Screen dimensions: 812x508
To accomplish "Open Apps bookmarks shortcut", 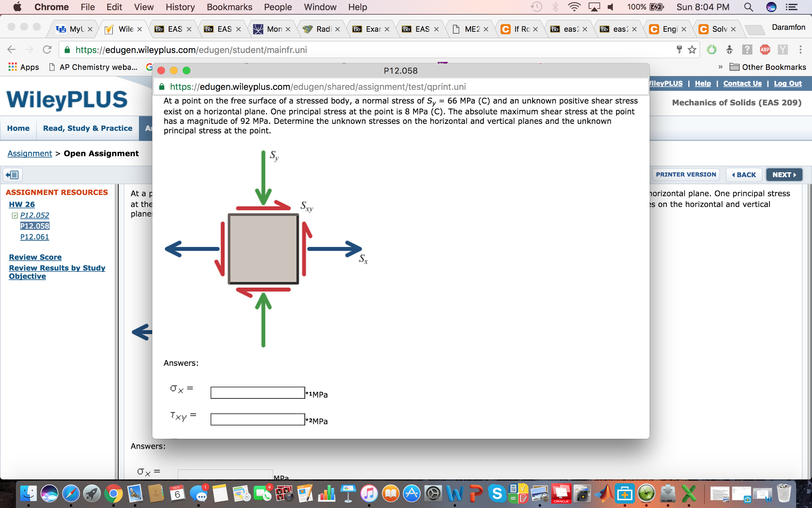I will coord(24,67).
